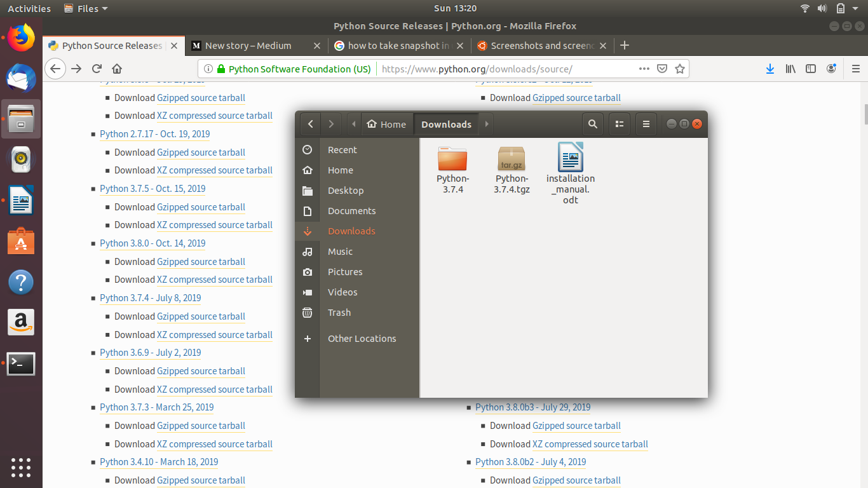Click the Downloads breadcrumb in Files
This screenshot has height=488, width=868.
pyautogui.click(x=447, y=125)
